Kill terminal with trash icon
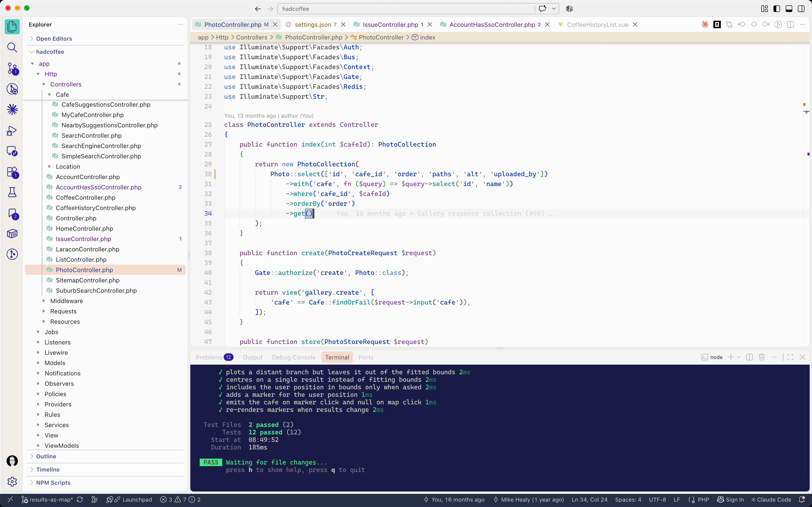Viewport: 812px width, 507px height. pyautogui.click(x=762, y=357)
